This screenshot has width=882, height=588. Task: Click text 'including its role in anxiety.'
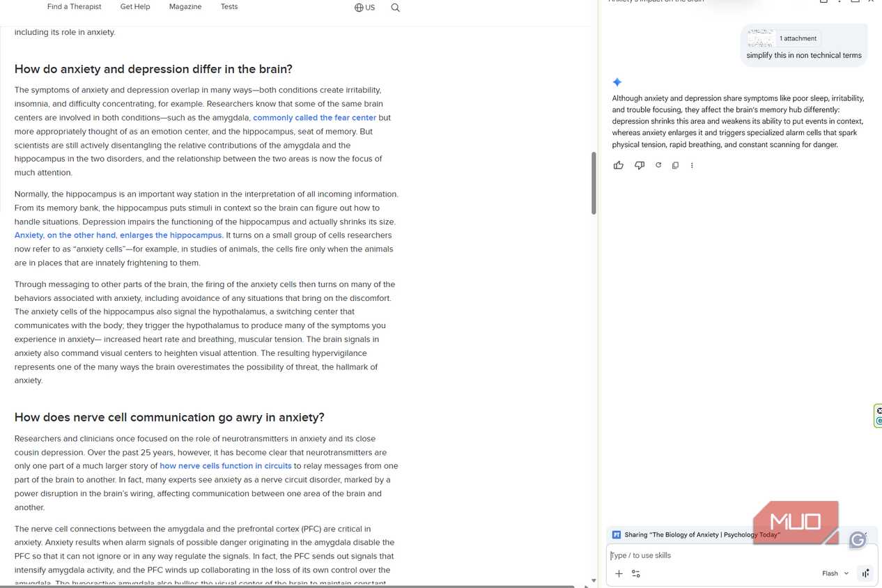pyautogui.click(x=65, y=32)
